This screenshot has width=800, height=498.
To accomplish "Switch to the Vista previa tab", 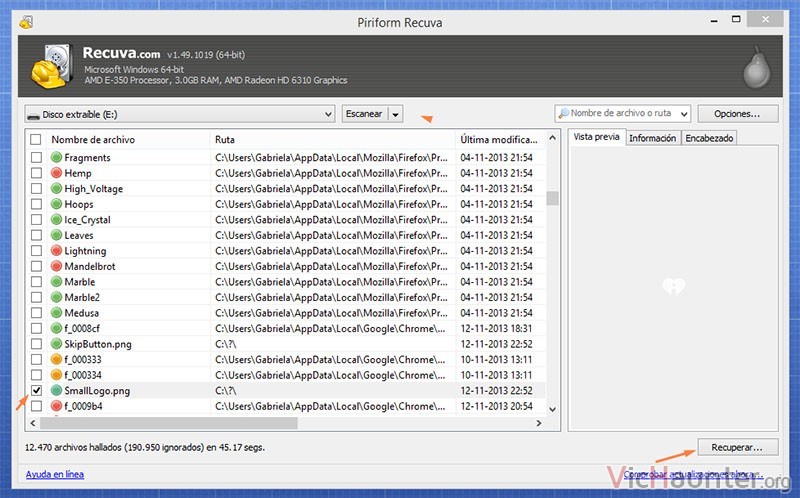I will 596,137.
